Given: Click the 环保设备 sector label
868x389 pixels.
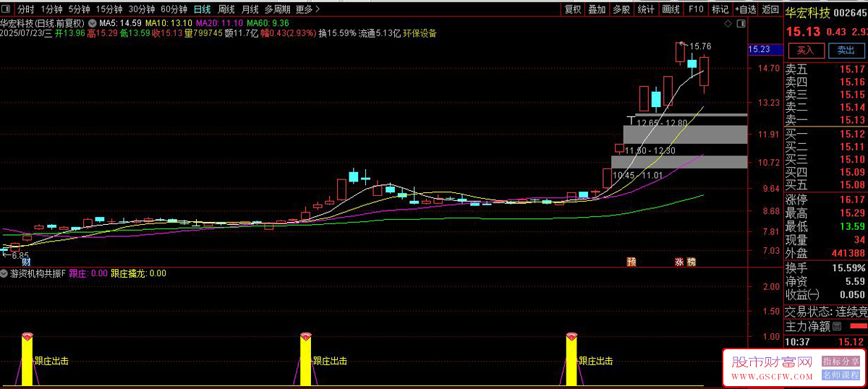Looking at the screenshot, I should click(420, 33).
